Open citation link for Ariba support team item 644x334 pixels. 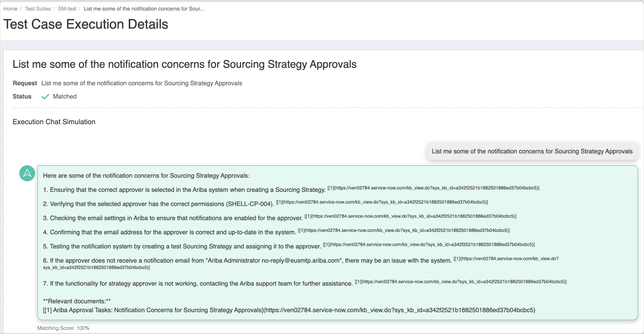461,282
